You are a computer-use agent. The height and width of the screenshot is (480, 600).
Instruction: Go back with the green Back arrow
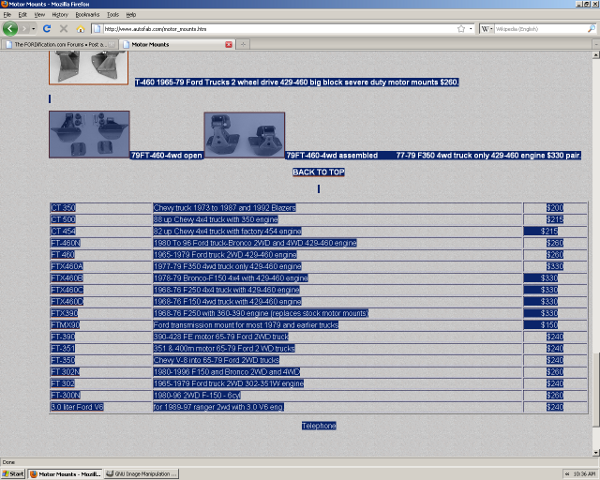click(x=10, y=29)
